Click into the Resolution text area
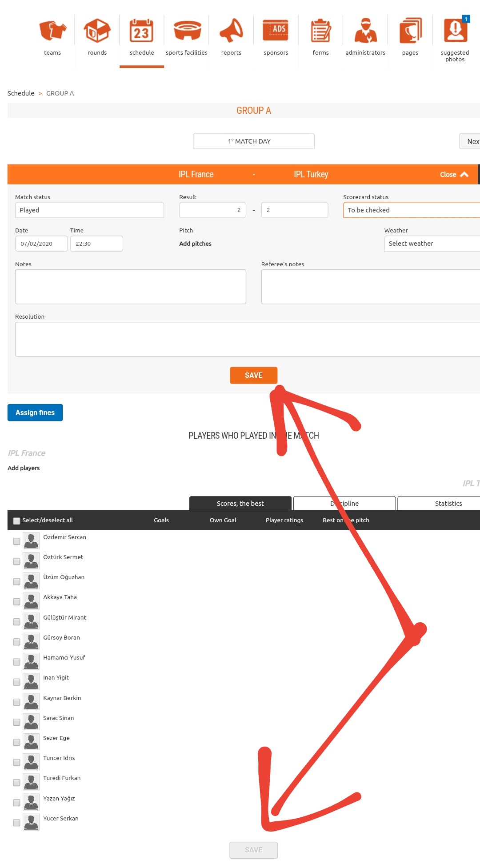This screenshot has height=868, width=480. tap(248, 339)
